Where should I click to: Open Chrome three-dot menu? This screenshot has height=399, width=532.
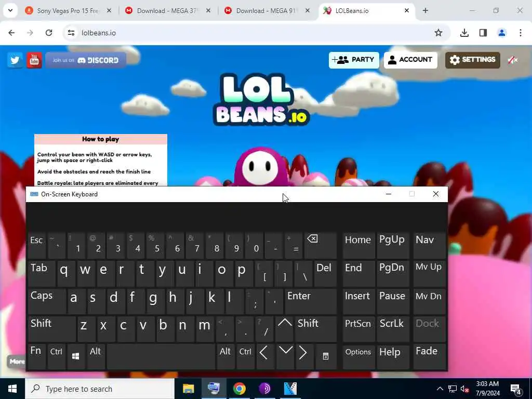point(521,33)
